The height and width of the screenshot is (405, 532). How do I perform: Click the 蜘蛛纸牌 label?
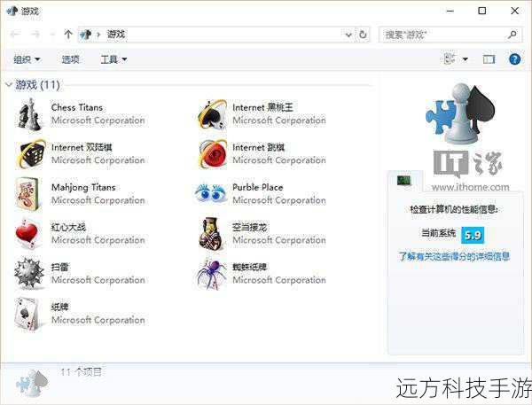click(x=250, y=268)
